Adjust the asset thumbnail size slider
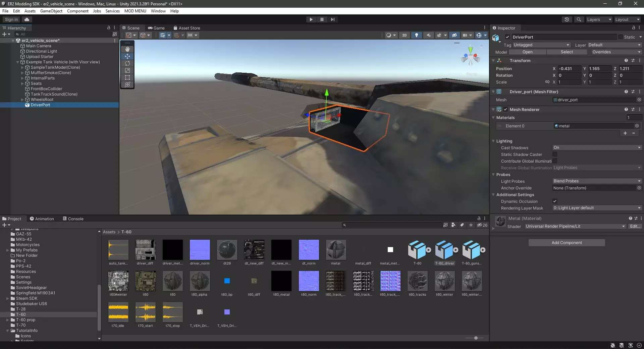The height and width of the screenshot is (349, 644). click(476, 338)
